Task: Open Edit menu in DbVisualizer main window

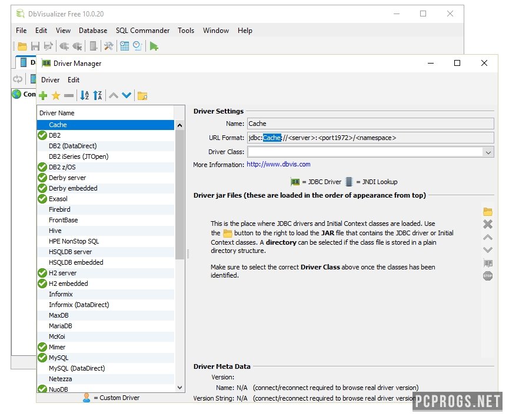Action: coord(41,31)
